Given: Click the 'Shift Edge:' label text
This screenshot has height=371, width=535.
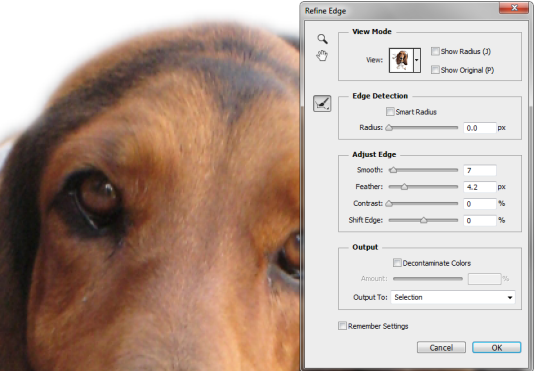Looking at the screenshot, I should point(366,220).
